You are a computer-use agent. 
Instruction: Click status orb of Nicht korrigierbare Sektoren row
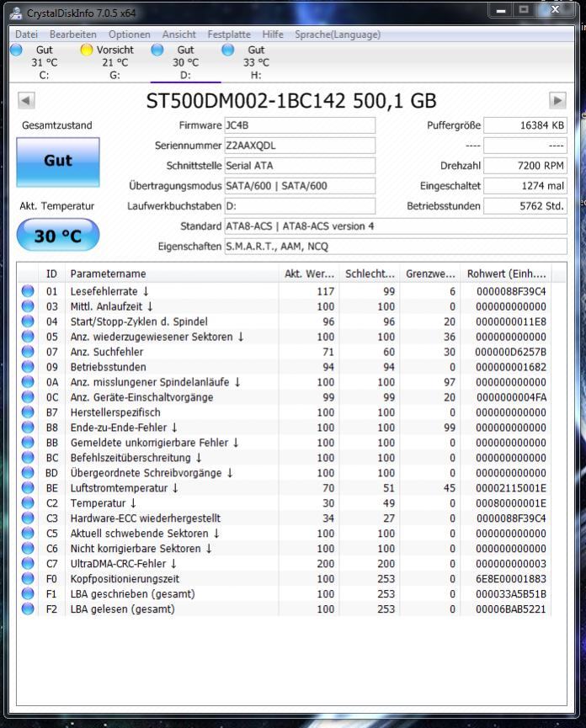(28, 549)
